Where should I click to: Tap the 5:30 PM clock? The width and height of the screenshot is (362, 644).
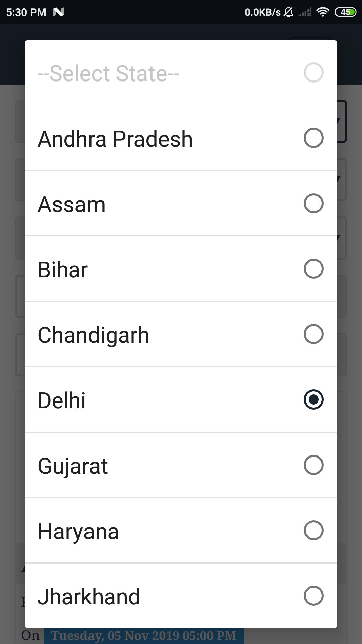click(26, 12)
